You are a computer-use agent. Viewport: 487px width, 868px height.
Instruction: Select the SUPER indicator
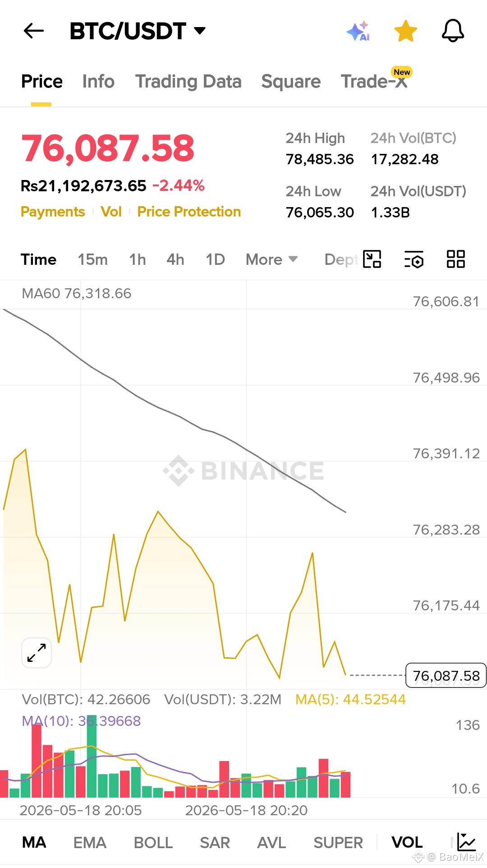point(338,842)
